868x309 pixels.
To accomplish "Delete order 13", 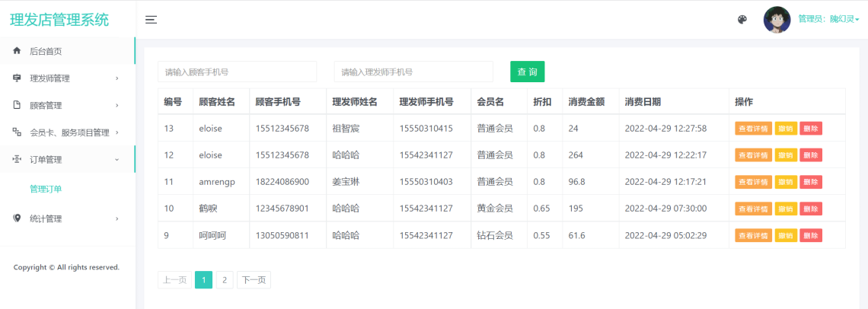I will 810,129.
